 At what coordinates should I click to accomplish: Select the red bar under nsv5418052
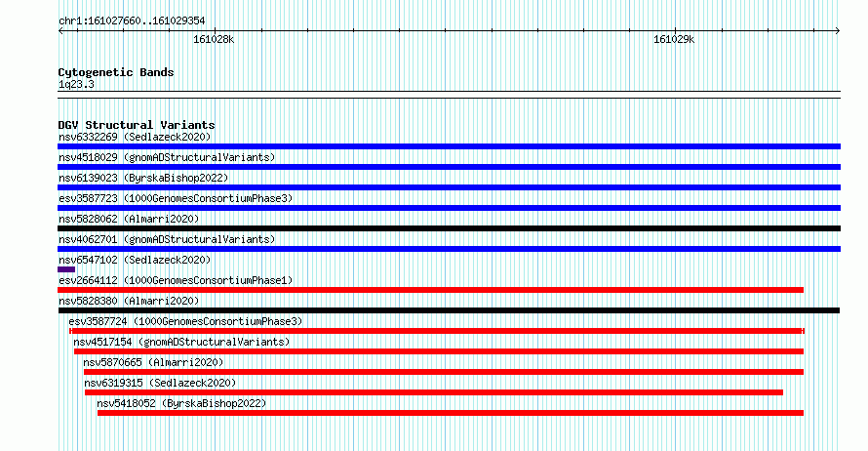pyautogui.click(x=451, y=413)
